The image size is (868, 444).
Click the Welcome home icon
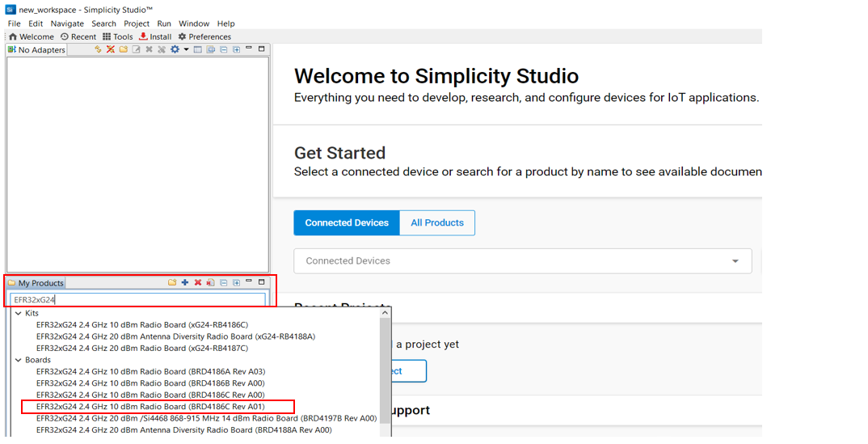click(13, 36)
